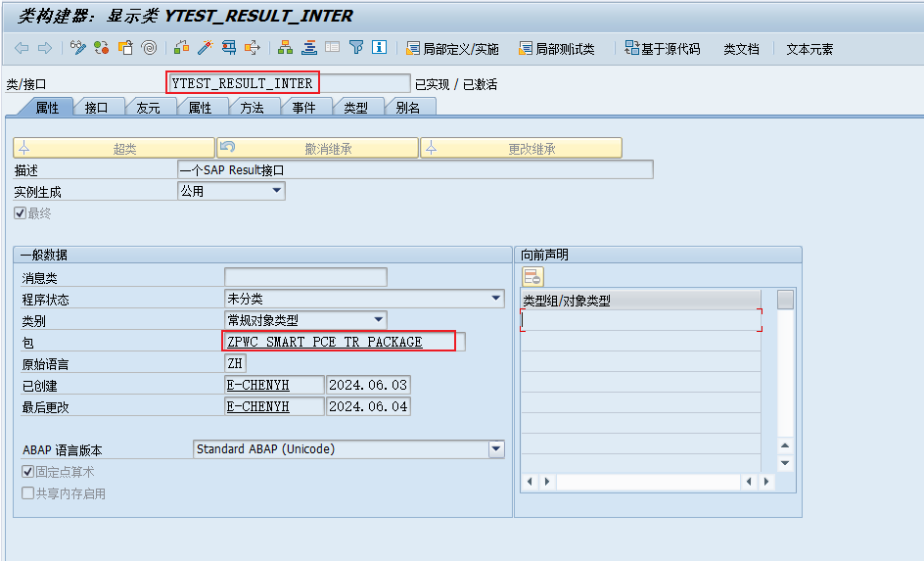Click the 消息类 input field
The width and height of the screenshot is (924, 561).
click(x=305, y=277)
